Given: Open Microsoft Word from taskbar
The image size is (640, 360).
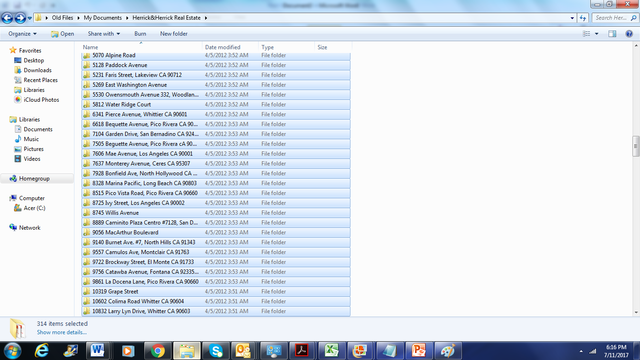Looking at the screenshot, I should (98, 351).
